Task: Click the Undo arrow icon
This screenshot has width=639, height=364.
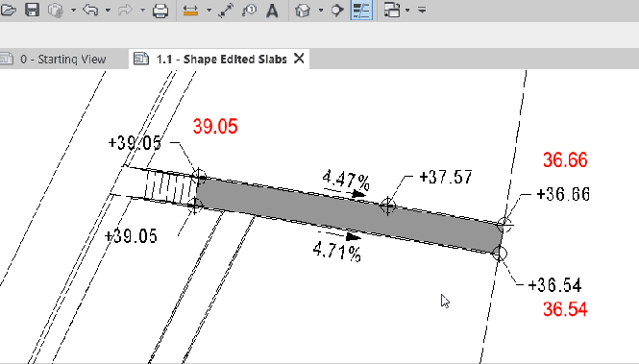Action: tap(90, 10)
